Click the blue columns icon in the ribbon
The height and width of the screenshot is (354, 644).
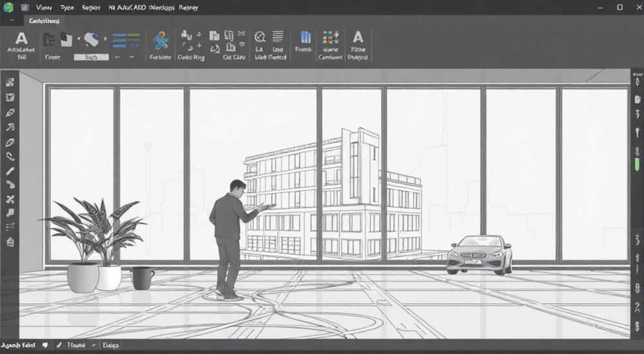[305, 37]
